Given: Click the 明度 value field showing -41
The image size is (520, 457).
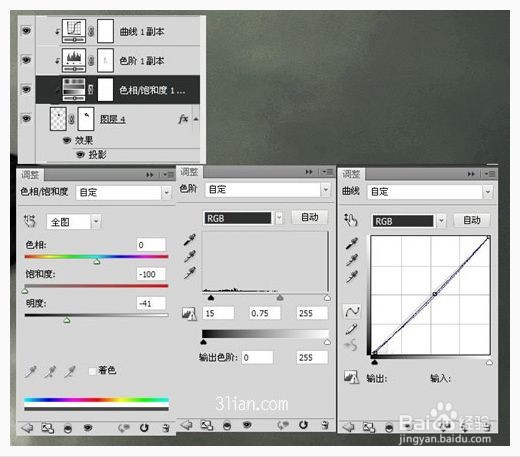Looking at the screenshot, I should tap(151, 304).
